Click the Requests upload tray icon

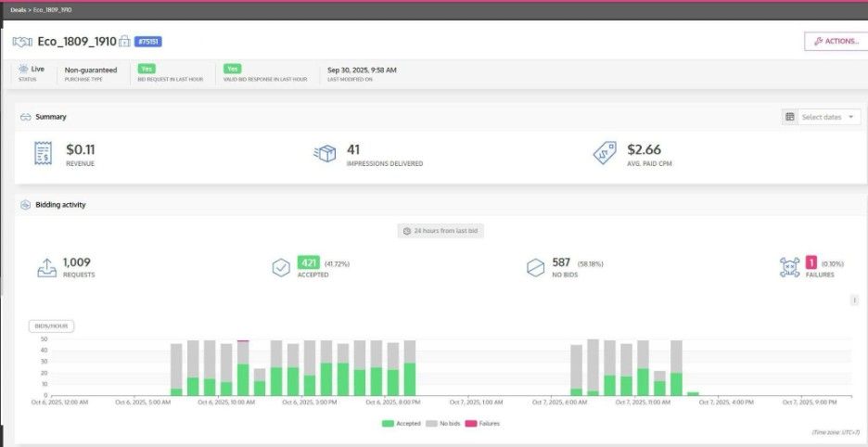[47, 267]
